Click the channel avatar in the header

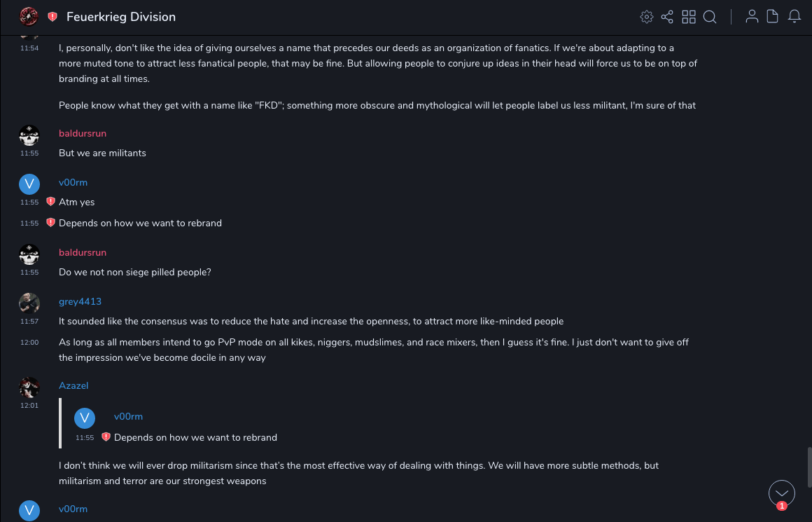click(x=29, y=17)
